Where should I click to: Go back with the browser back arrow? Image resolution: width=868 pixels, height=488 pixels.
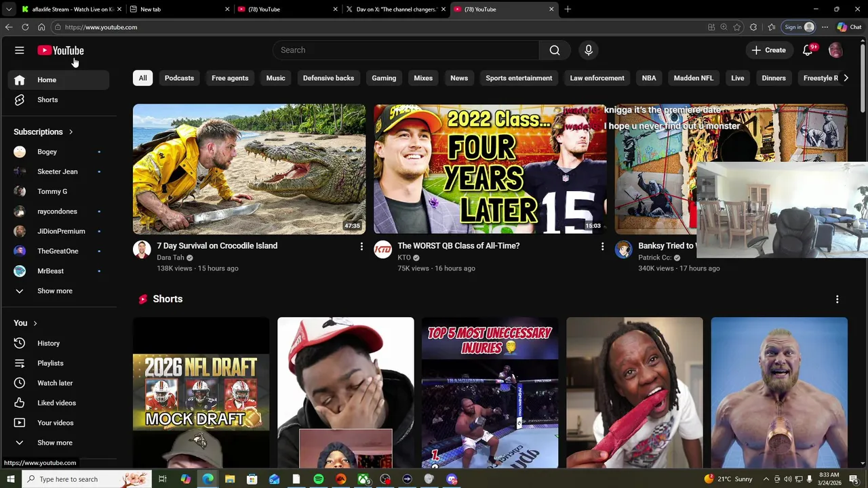[x=9, y=27]
